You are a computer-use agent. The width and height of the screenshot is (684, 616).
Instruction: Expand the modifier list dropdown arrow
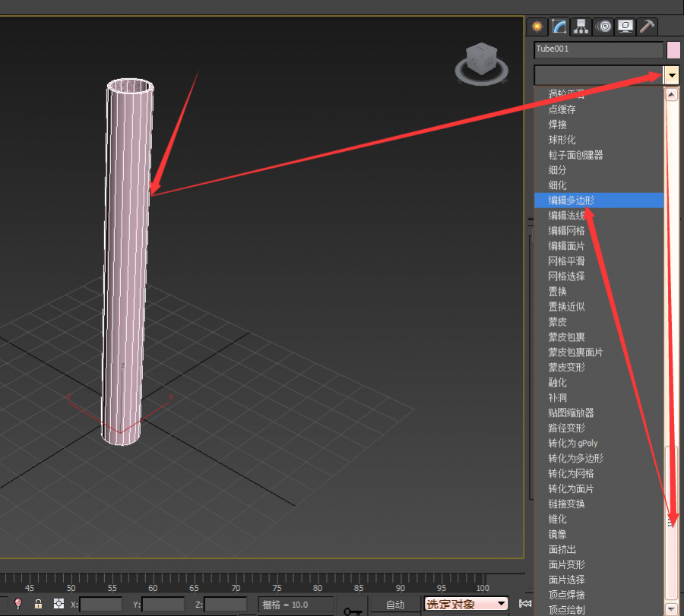[x=671, y=75]
